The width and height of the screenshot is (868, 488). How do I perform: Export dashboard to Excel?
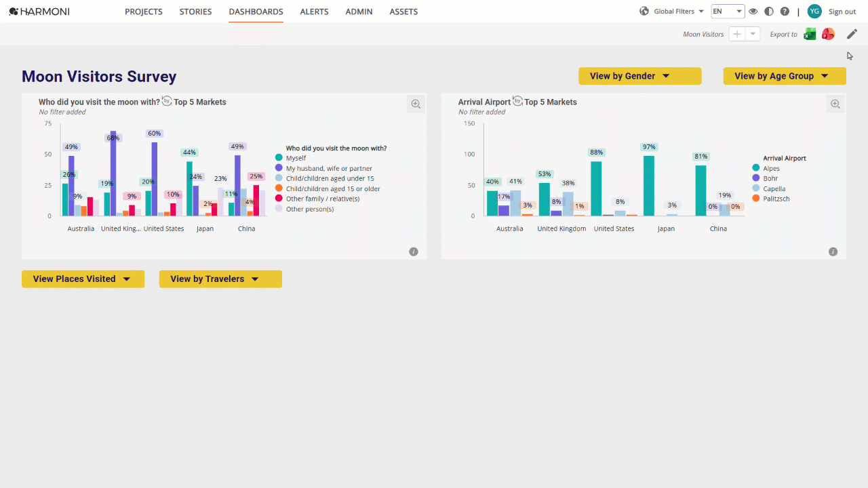pyautogui.click(x=810, y=34)
